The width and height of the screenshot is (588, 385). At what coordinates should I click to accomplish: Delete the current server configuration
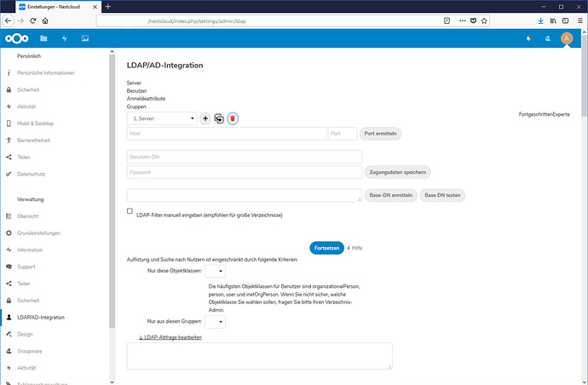233,119
